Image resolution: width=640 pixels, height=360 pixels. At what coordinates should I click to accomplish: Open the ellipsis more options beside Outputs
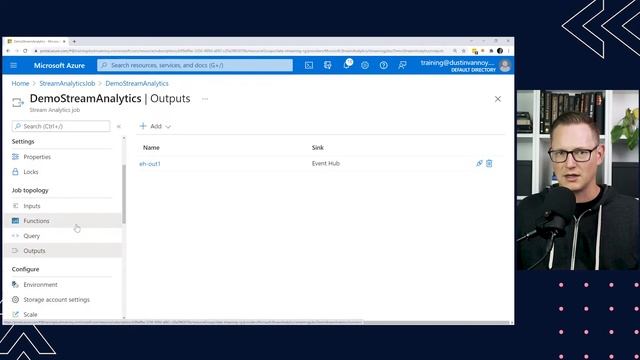tap(205, 99)
